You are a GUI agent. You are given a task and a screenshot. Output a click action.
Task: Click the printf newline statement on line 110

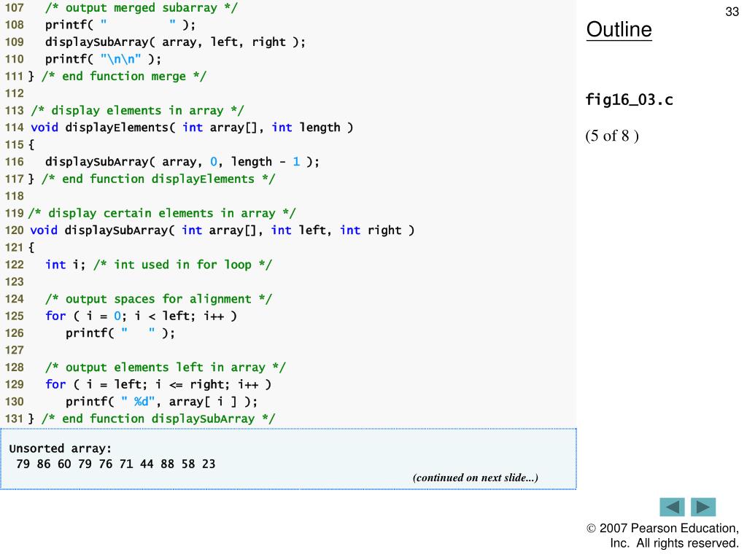[x=104, y=59]
